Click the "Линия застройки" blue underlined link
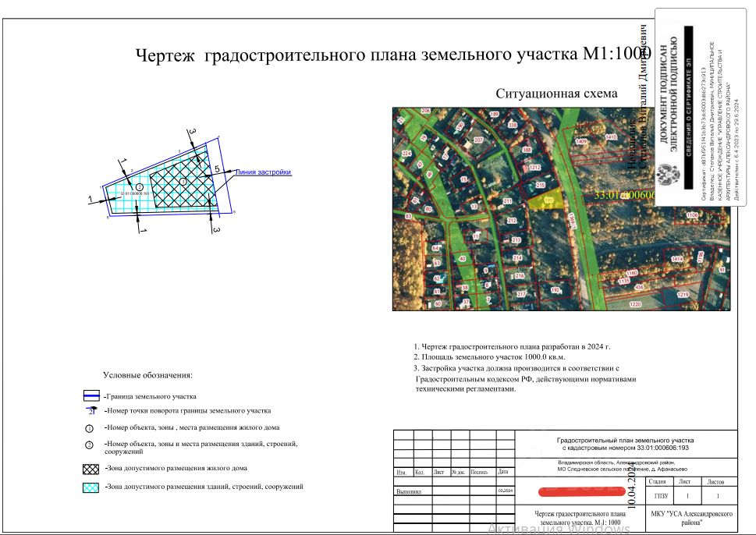 [263, 172]
